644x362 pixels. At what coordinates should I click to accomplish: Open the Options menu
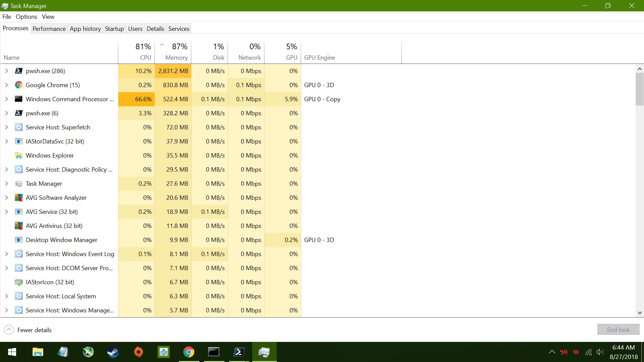26,16
